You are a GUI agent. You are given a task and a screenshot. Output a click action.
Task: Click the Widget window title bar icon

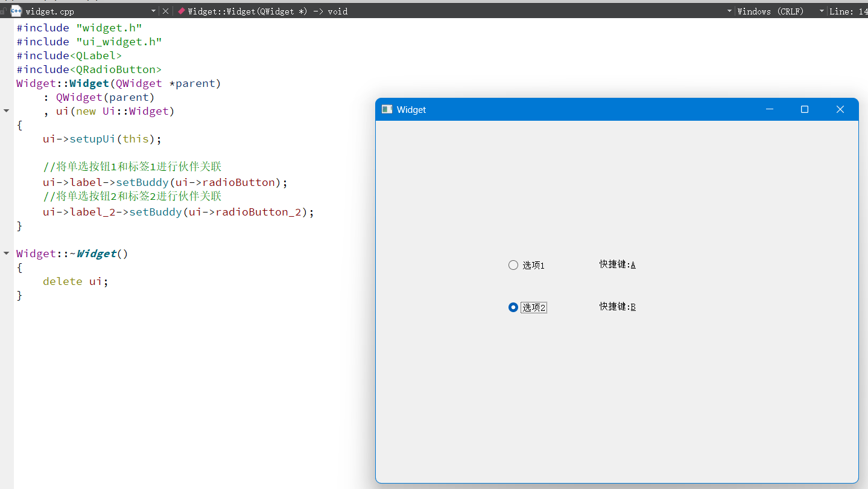pos(387,109)
